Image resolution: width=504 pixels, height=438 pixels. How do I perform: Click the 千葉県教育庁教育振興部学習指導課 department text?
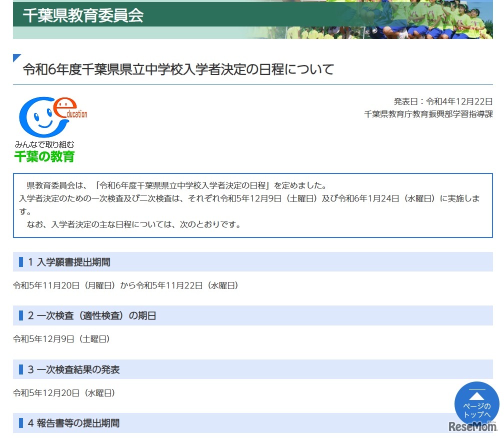coord(428,114)
